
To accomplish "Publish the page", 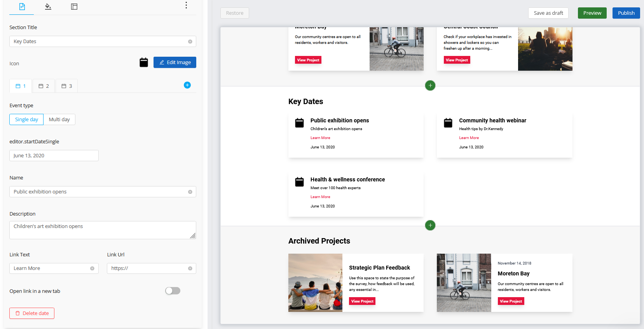I will (x=627, y=13).
